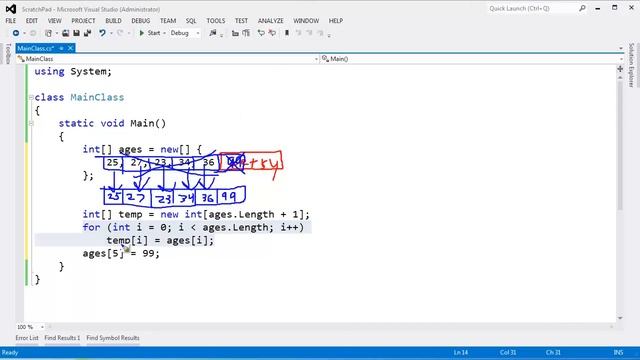Click the Ready status bar text

10,352
